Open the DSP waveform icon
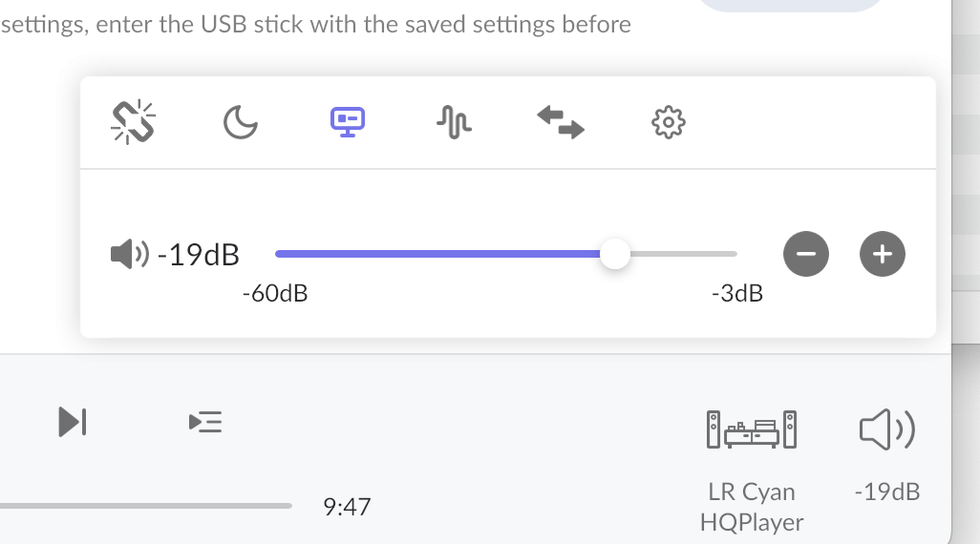The image size is (980, 544). tap(455, 122)
